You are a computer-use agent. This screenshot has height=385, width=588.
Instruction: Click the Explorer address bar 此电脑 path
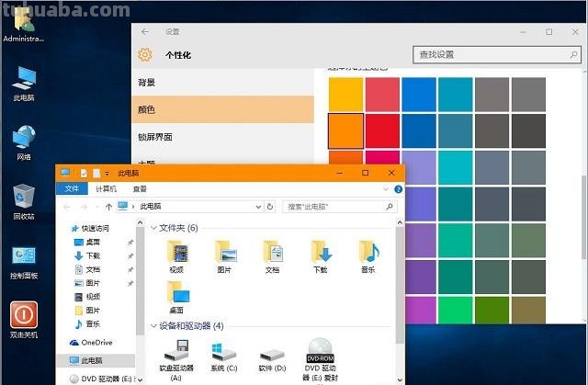click(x=190, y=207)
